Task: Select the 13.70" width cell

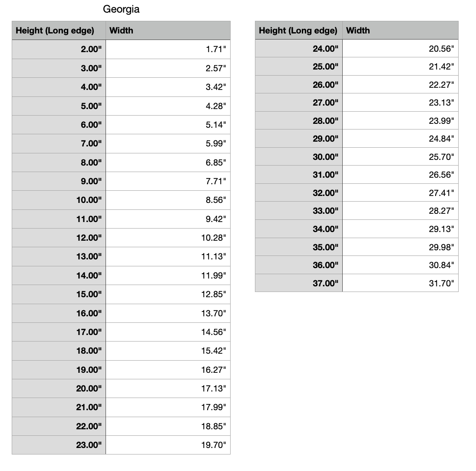Action: [214, 313]
